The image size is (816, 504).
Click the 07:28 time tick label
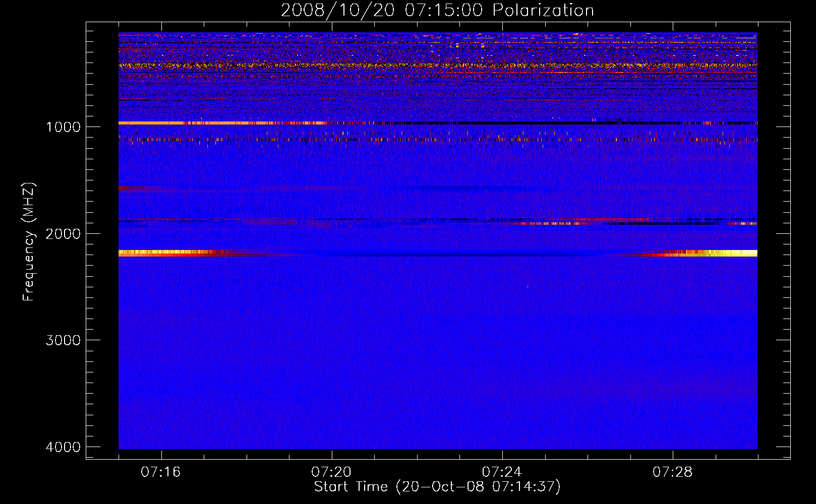tap(673, 472)
